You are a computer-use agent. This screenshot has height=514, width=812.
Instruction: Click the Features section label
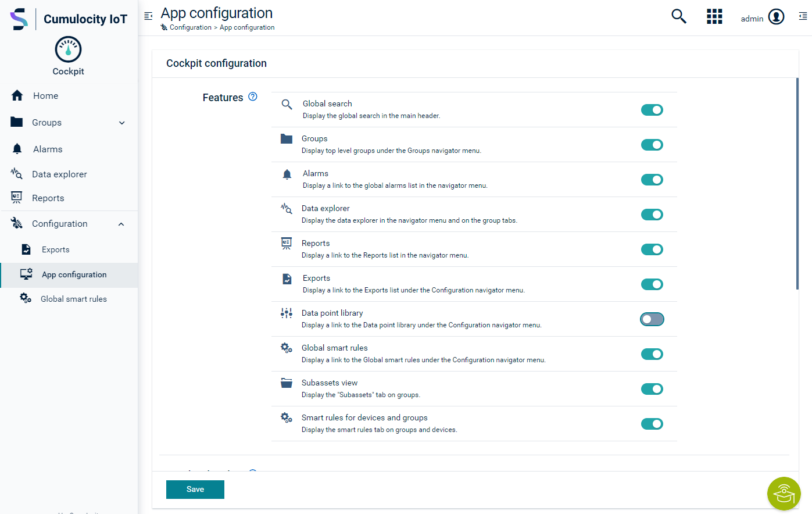point(223,98)
